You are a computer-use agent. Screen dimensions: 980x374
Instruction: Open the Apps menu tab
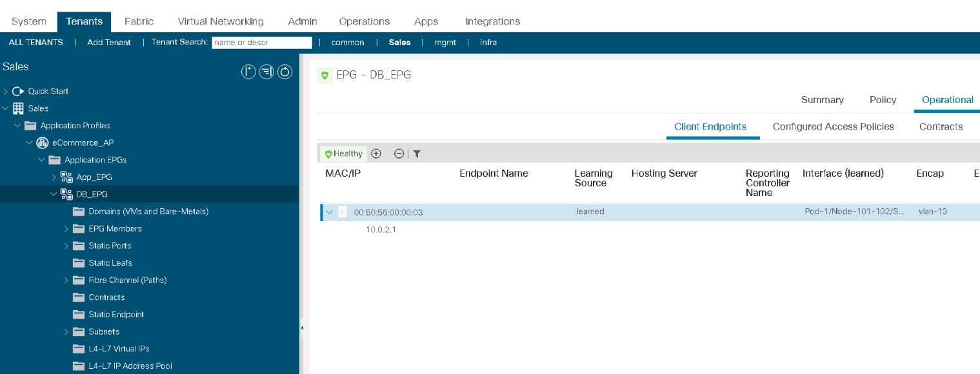[426, 21]
